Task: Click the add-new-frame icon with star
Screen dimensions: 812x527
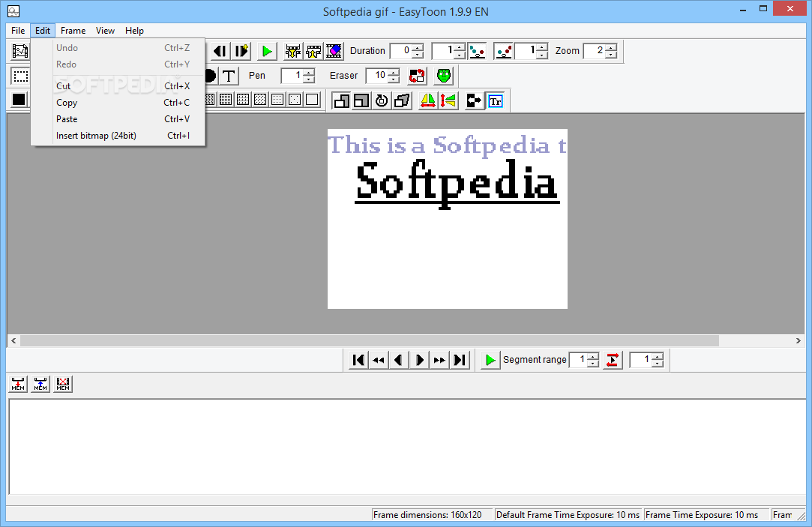Action: pos(241,51)
